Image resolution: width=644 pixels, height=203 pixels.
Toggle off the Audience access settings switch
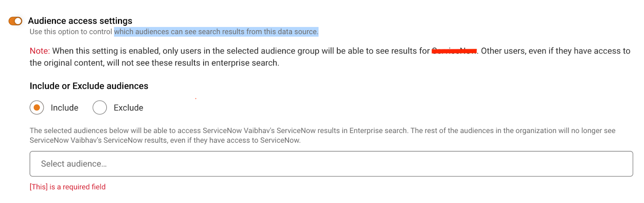click(15, 21)
